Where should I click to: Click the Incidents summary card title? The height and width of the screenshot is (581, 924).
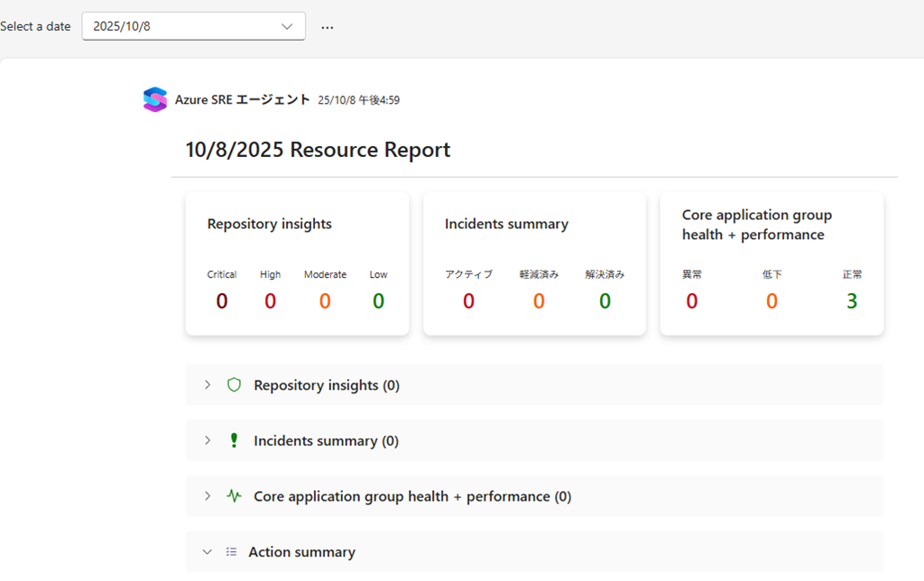click(x=506, y=224)
